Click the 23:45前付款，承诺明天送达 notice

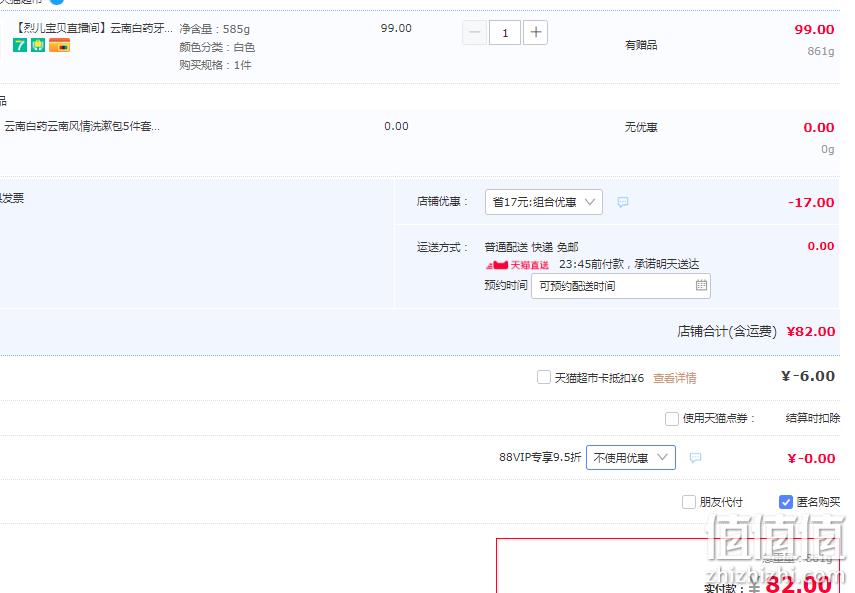pos(629,264)
